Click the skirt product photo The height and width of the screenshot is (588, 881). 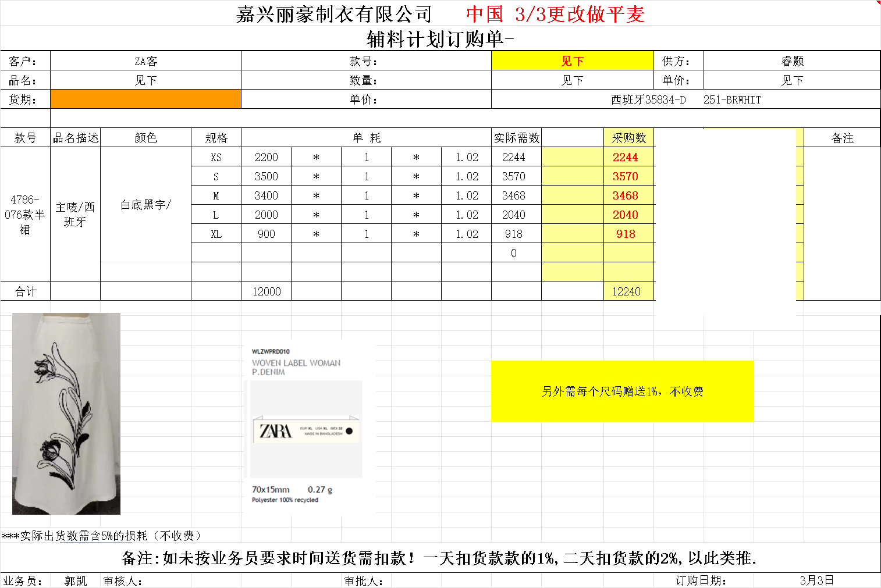point(66,414)
